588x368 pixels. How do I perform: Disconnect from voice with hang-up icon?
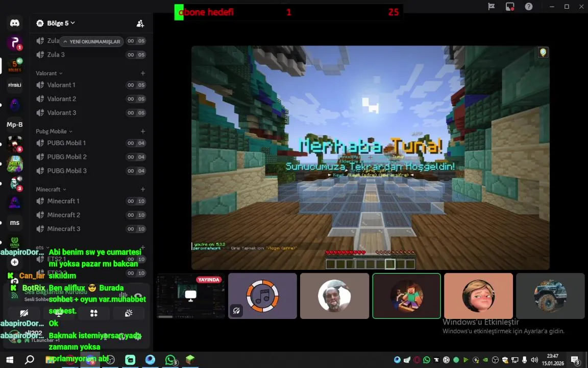click(x=138, y=296)
